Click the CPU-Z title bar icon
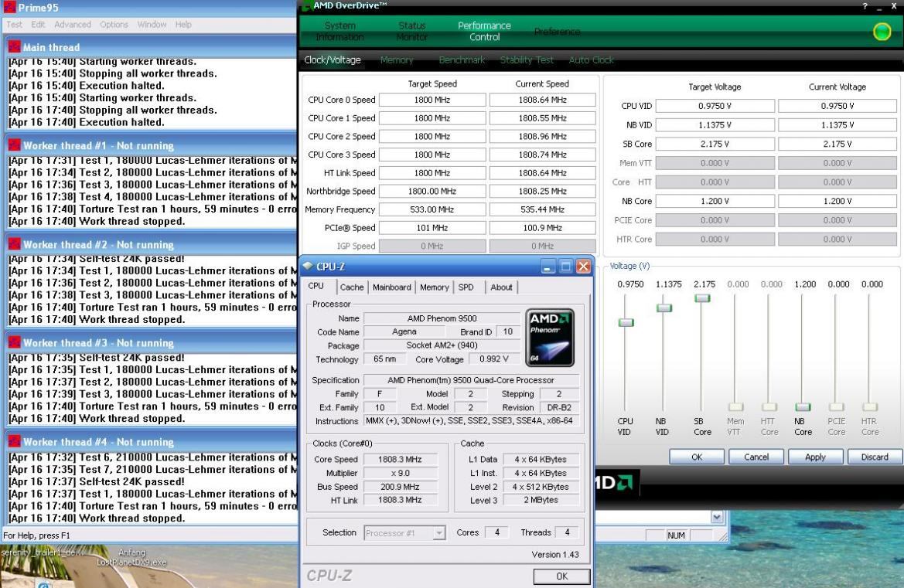The width and height of the screenshot is (904, 588). (x=308, y=266)
